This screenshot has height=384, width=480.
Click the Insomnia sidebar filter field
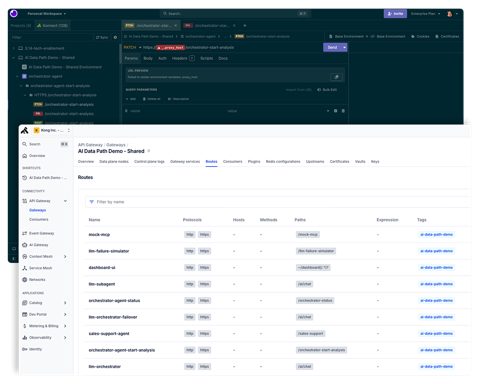[x=52, y=37]
